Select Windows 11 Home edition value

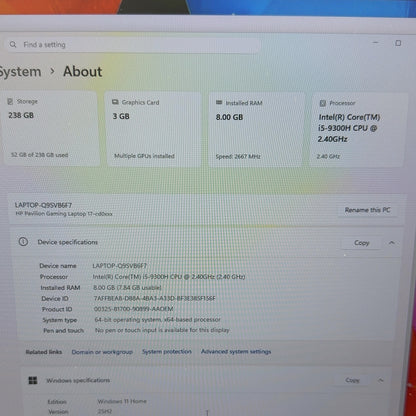coord(122,401)
